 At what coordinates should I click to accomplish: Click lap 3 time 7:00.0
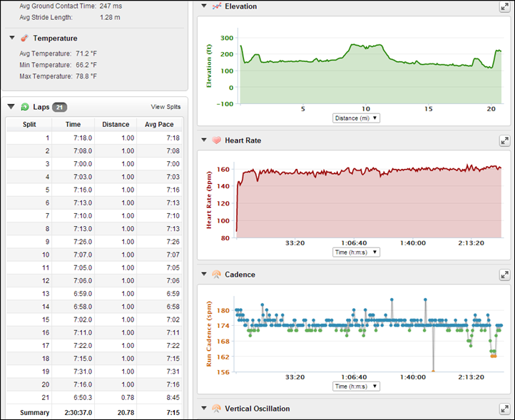pos(83,164)
